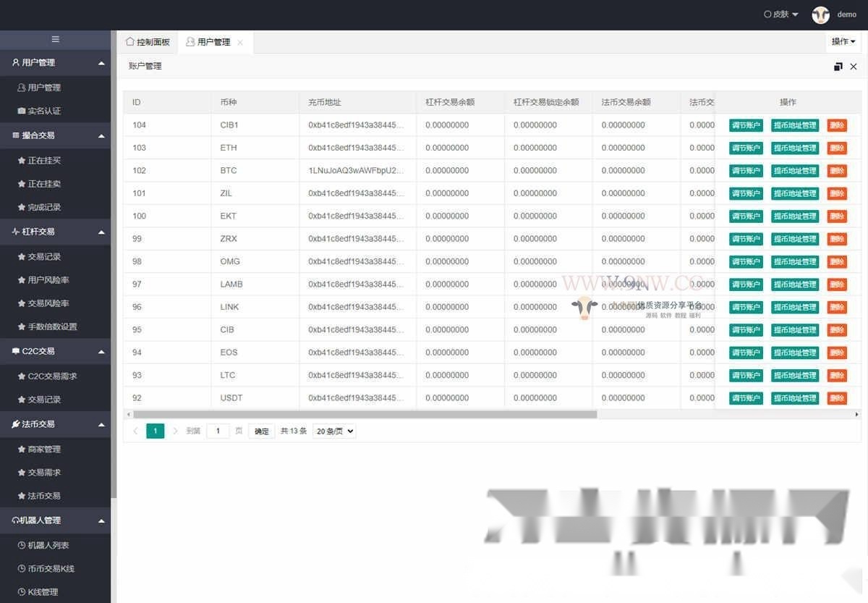Click 删除 for the USDT row
Screen dimensions: 868x603
point(837,398)
